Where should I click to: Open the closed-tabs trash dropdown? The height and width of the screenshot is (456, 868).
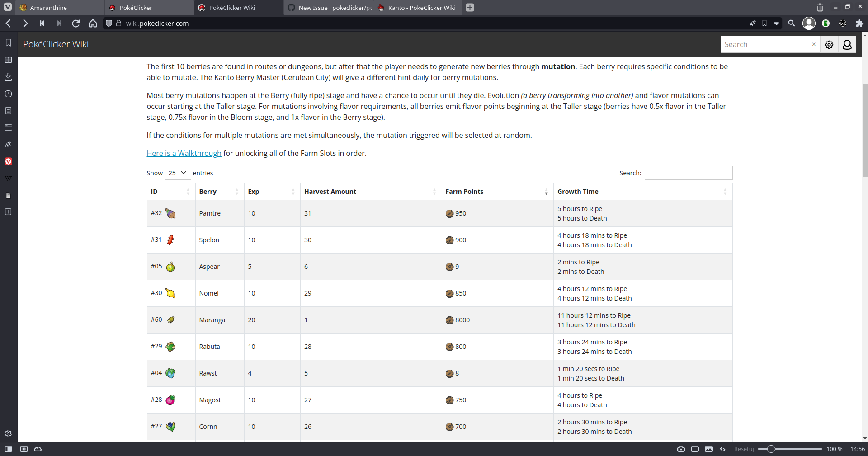pyautogui.click(x=820, y=7)
